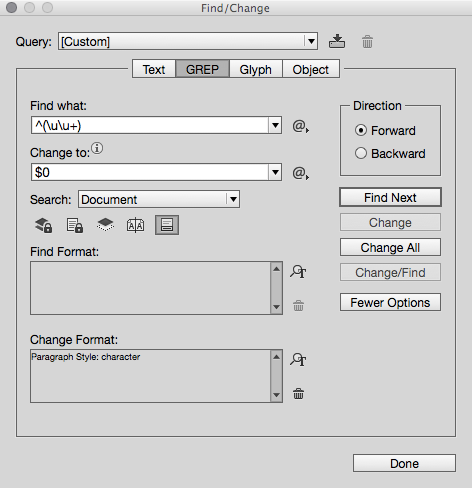Select the Backward direction radio button

(x=361, y=153)
